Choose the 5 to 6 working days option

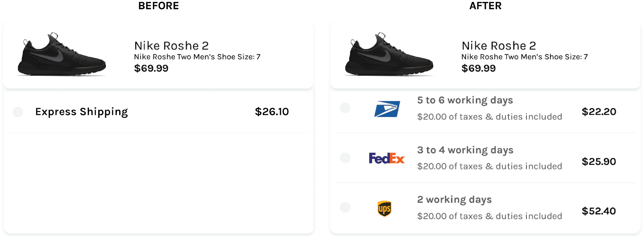coord(465,100)
